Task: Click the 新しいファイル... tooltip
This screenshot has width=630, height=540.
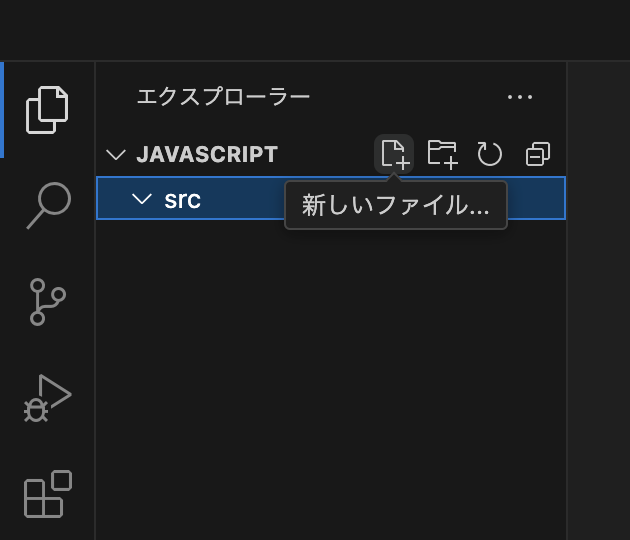Action: coord(396,206)
